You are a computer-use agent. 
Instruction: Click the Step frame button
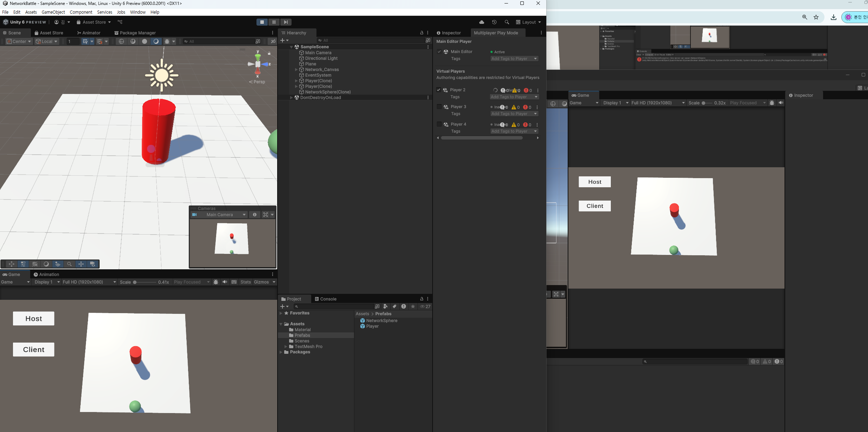coord(286,22)
